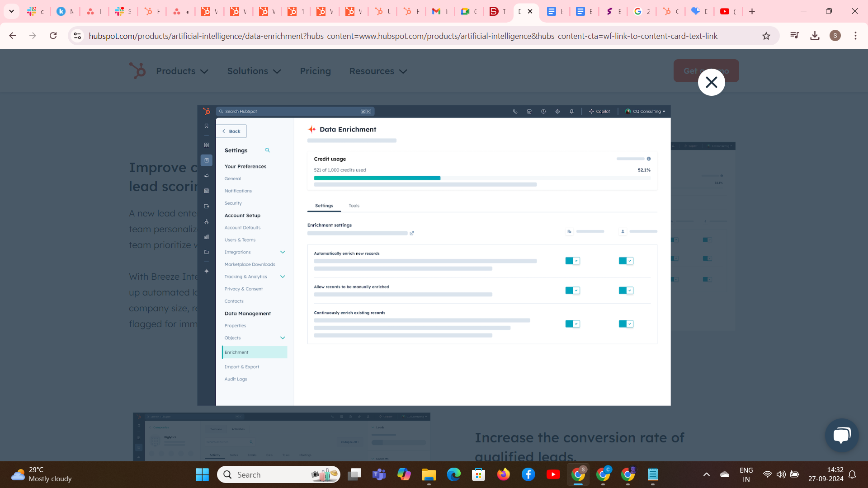Open Users & Teams settings
The image size is (868, 488).
click(240, 240)
